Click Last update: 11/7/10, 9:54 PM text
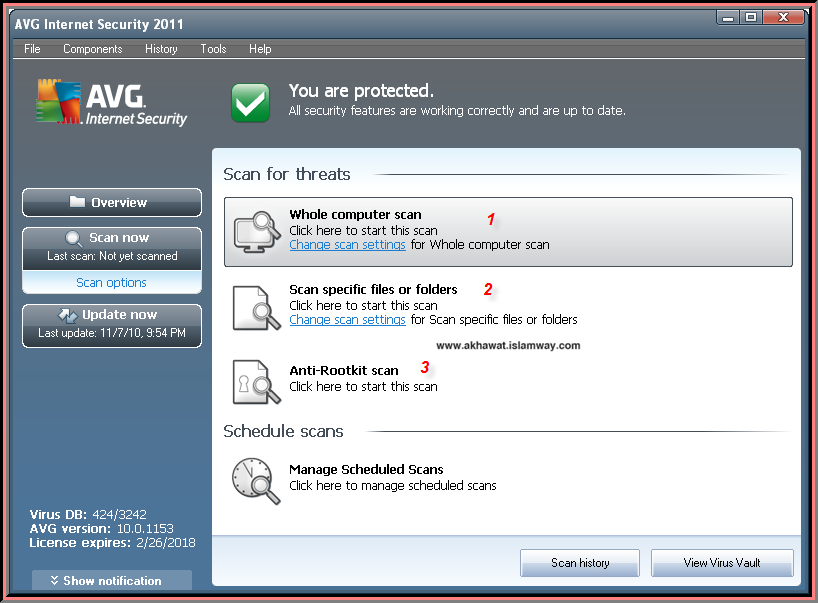The width and height of the screenshot is (818, 603). coord(112,333)
